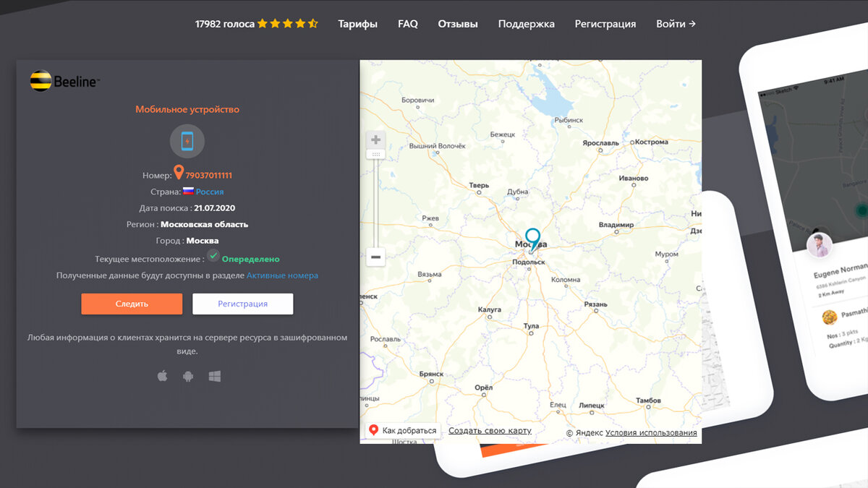Click the 17982 голоса rating text
This screenshot has height=488, width=868.
224,24
